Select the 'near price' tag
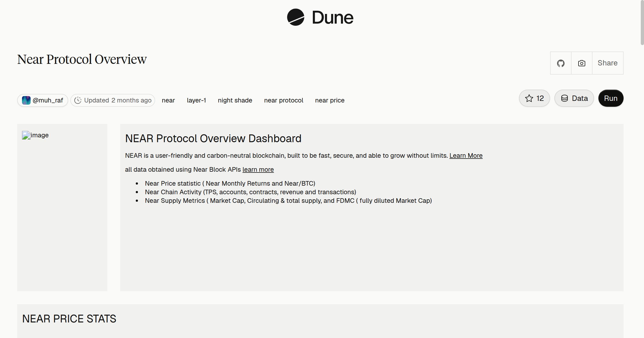This screenshot has height=338, width=644. click(x=330, y=100)
